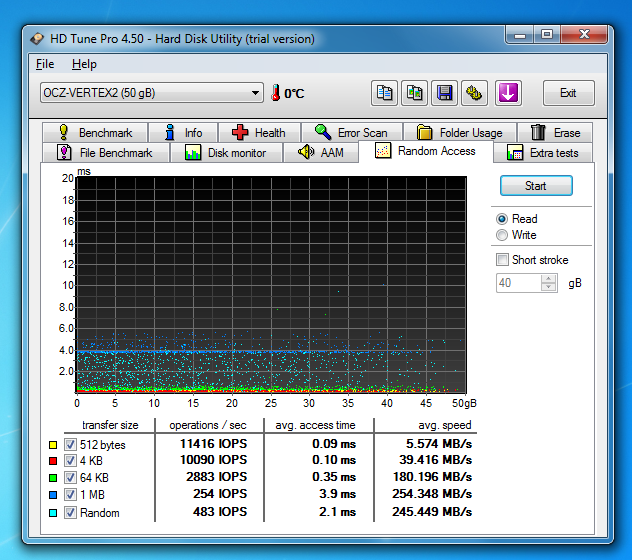Click the copy info to clipboard icon
The image size is (632, 560).
click(384, 93)
